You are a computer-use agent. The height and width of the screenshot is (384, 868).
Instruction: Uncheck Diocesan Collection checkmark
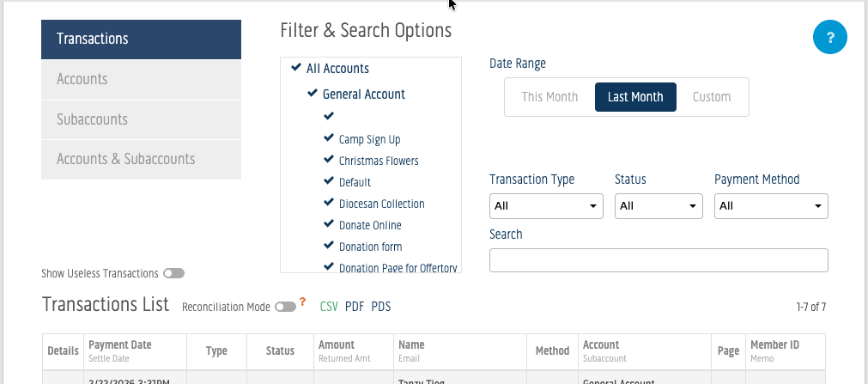329,203
